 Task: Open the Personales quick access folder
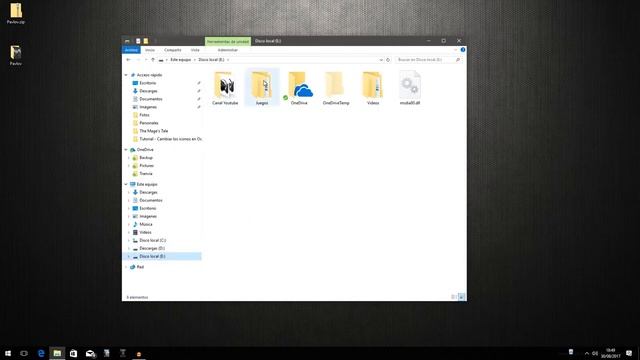tap(149, 123)
